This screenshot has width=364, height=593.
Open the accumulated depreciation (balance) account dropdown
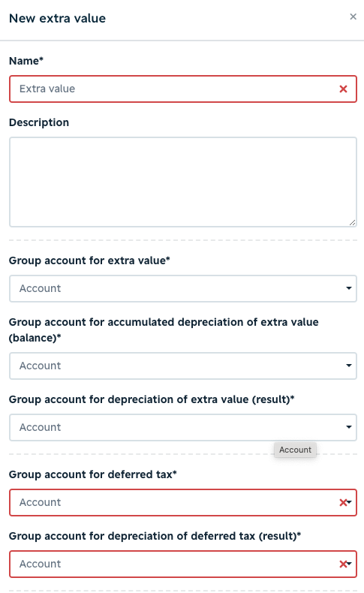pos(183,366)
